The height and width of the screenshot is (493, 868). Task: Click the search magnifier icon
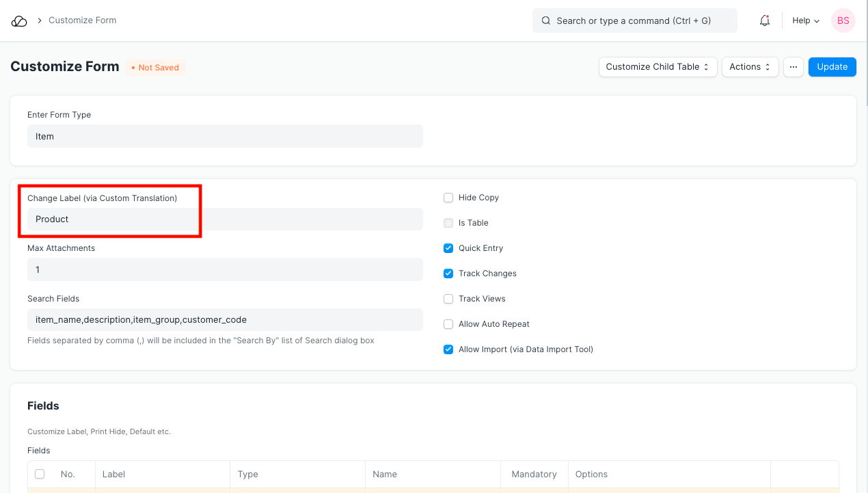tap(546, 21)
